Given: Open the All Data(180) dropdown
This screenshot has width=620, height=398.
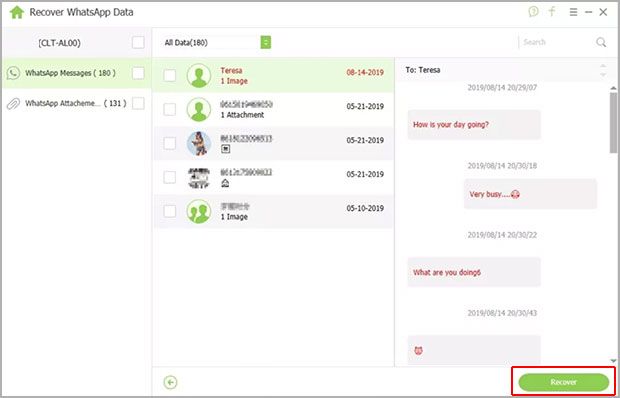Looking at the screenshot, I should (x=217, y=42).
